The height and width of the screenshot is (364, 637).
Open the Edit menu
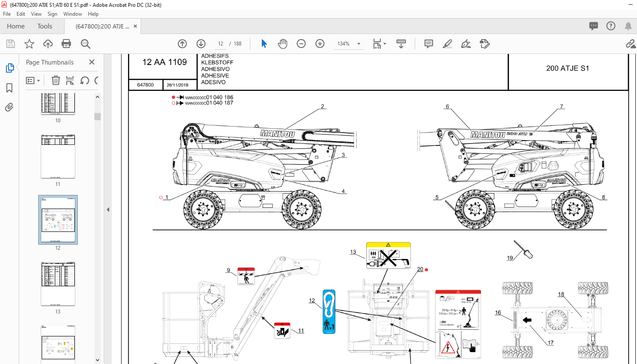coord(21,14)
